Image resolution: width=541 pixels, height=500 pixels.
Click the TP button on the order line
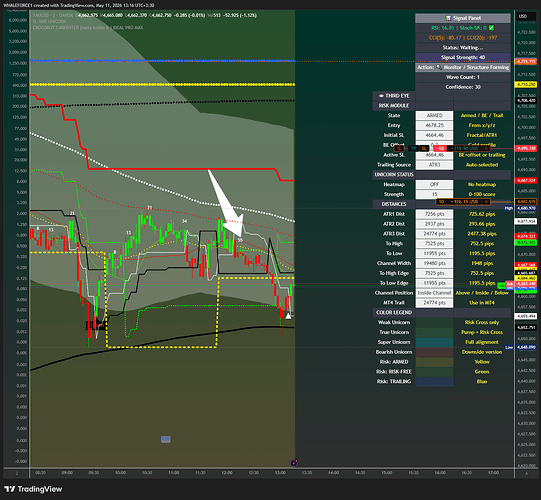click(x=413, y=148)
